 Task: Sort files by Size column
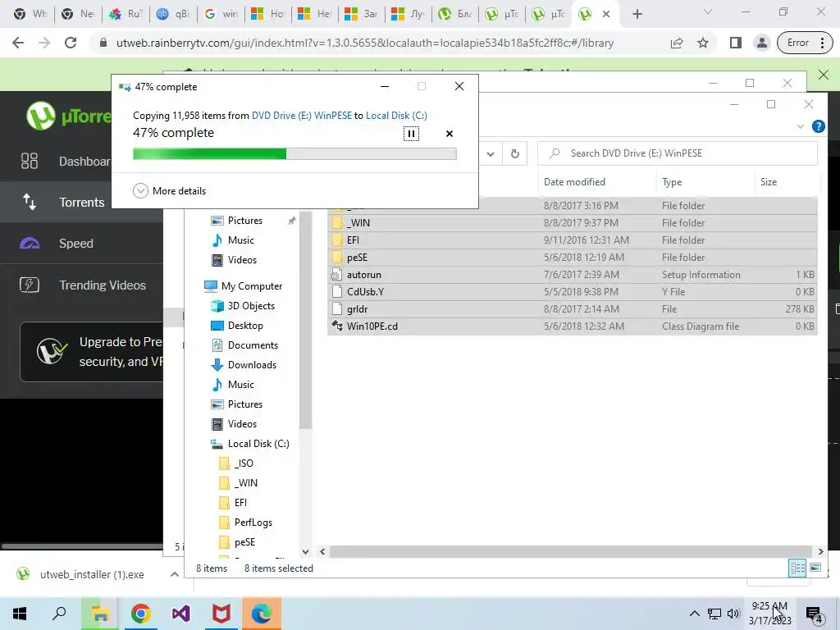pos(768,181)
